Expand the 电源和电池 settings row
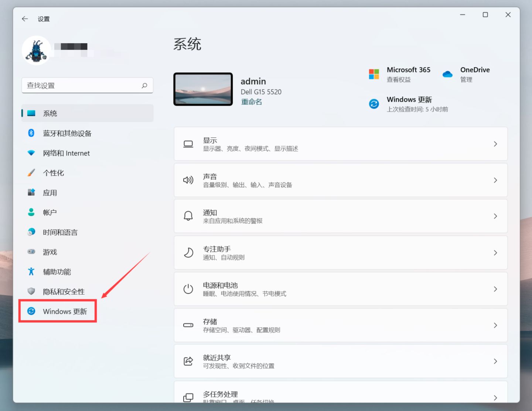This screenshot has width=532, height=411. click(340, 289)
